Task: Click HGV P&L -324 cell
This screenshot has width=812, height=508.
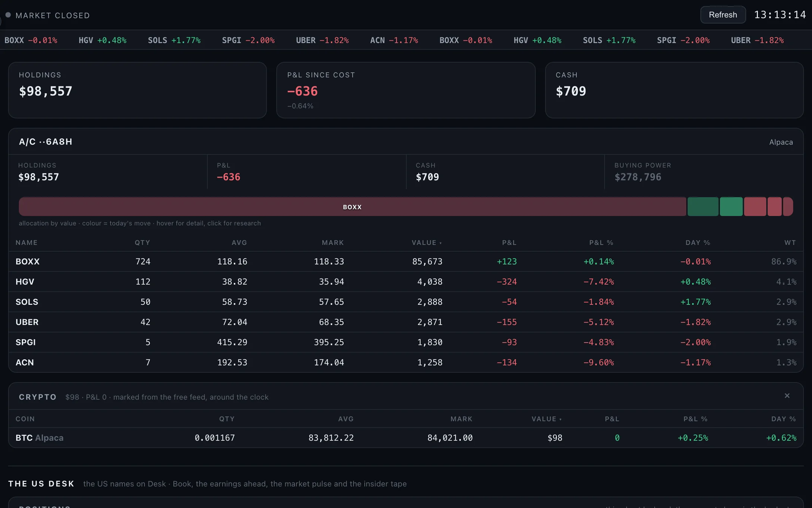Action: tap(506, 282)
